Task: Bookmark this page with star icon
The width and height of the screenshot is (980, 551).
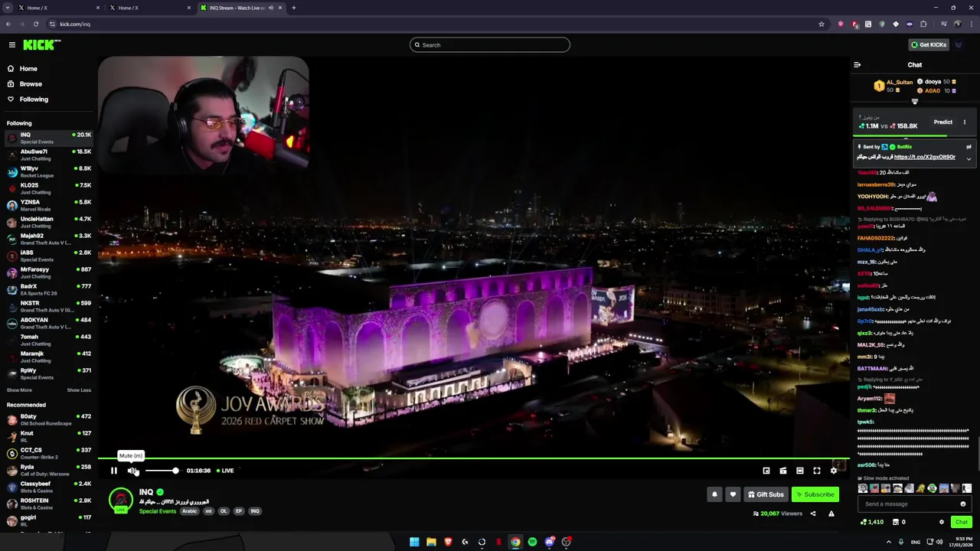Action: click(822, 24)
